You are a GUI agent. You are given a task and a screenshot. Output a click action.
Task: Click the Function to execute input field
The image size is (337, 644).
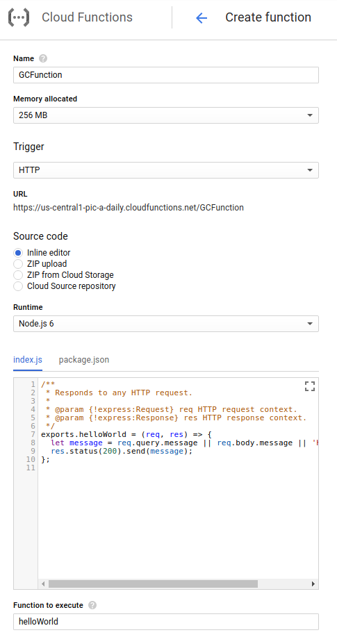click(166, 621)
